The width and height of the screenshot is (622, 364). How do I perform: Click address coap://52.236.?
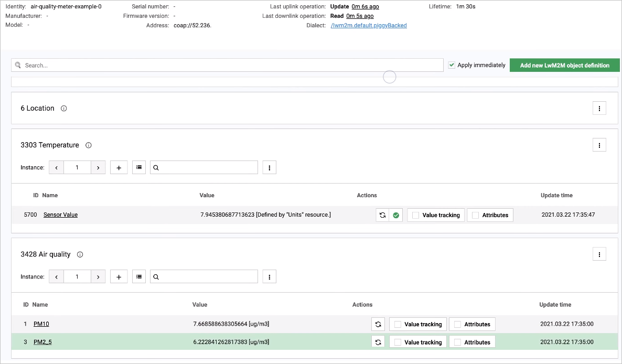pyautogui.click(x=192, y=25)
